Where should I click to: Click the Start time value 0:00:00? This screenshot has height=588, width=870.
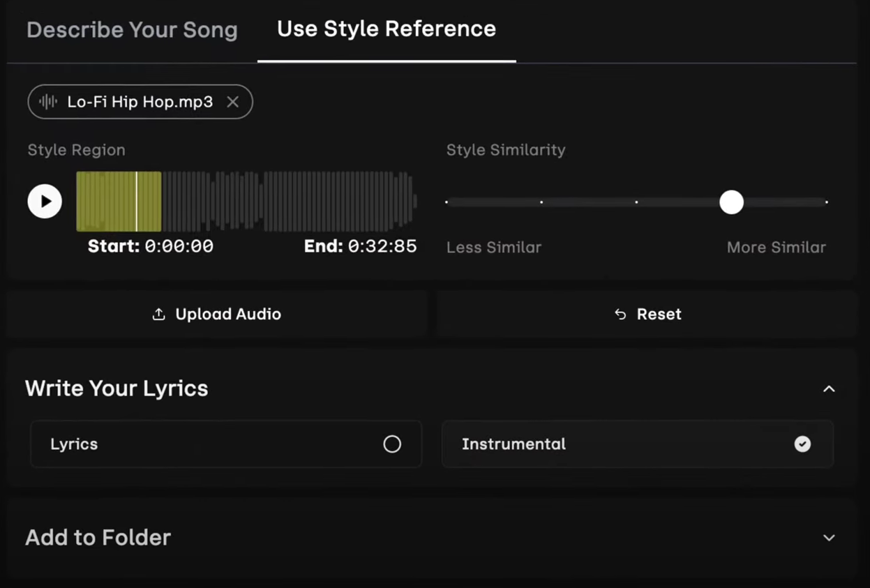pyautogui.click(x=179, y=247)
